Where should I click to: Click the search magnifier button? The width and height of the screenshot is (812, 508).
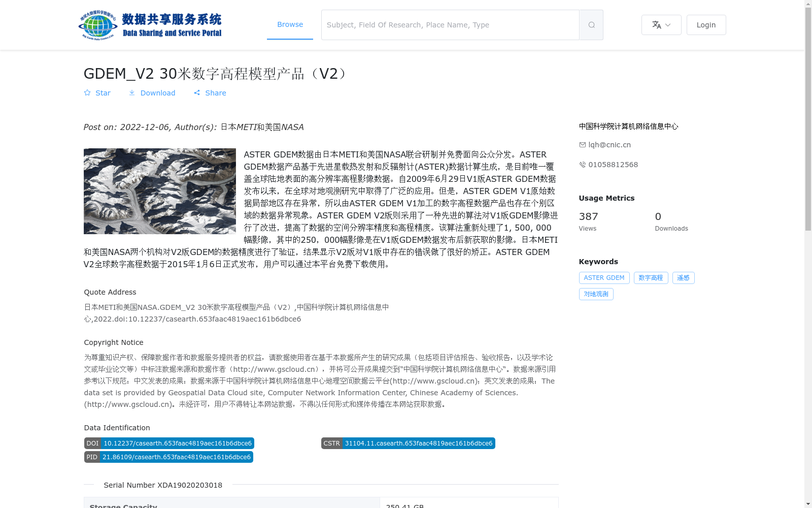coord(591,25)
